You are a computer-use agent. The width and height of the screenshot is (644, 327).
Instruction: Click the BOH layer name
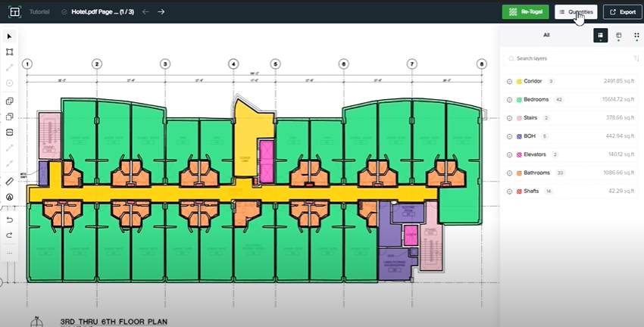click(x=530, y=136)
